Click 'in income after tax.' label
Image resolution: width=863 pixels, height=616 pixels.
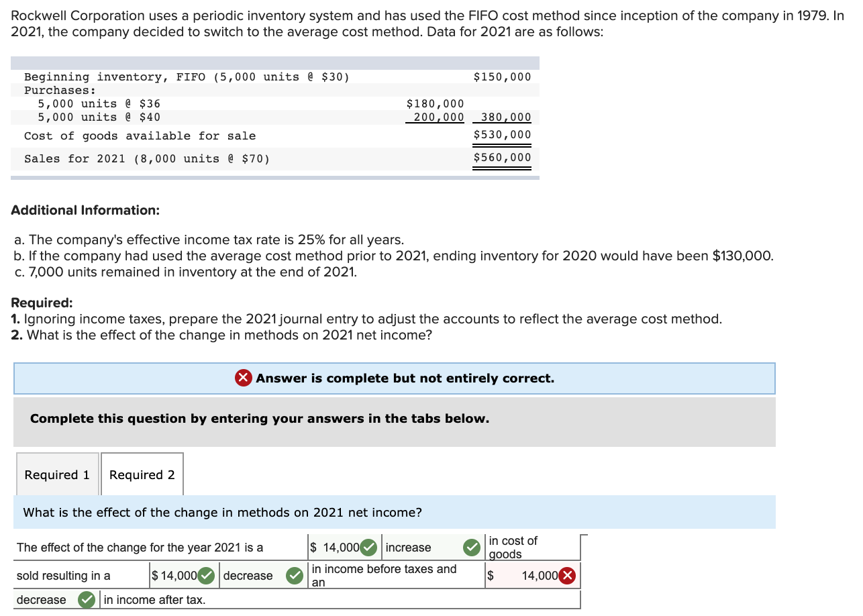point(154,600)
